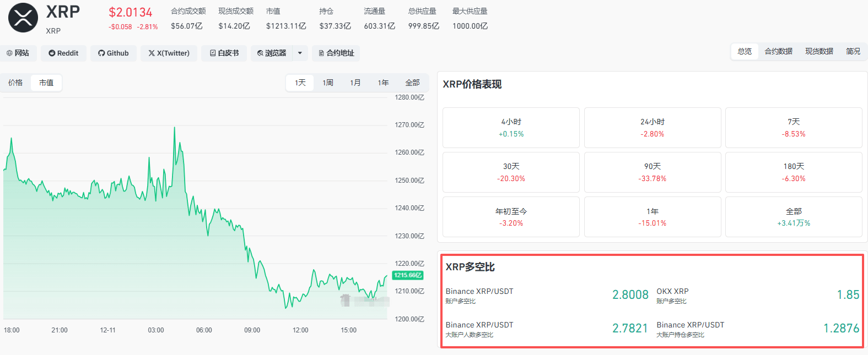Click the 24小时 -2.80% performance card
The height and width of the screenshot is (355, 868).
point(653,128)
